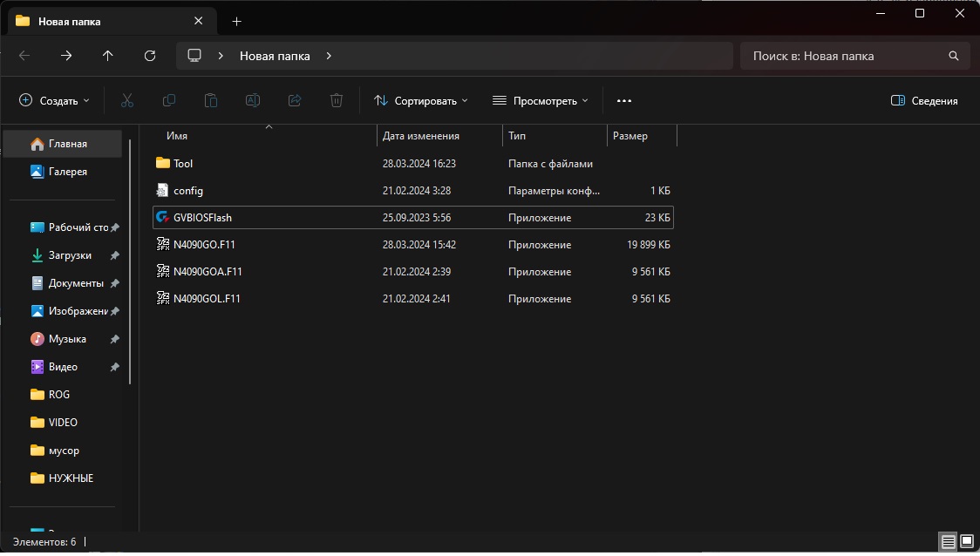Click the Paste clipboard icon

pos(211,100)
